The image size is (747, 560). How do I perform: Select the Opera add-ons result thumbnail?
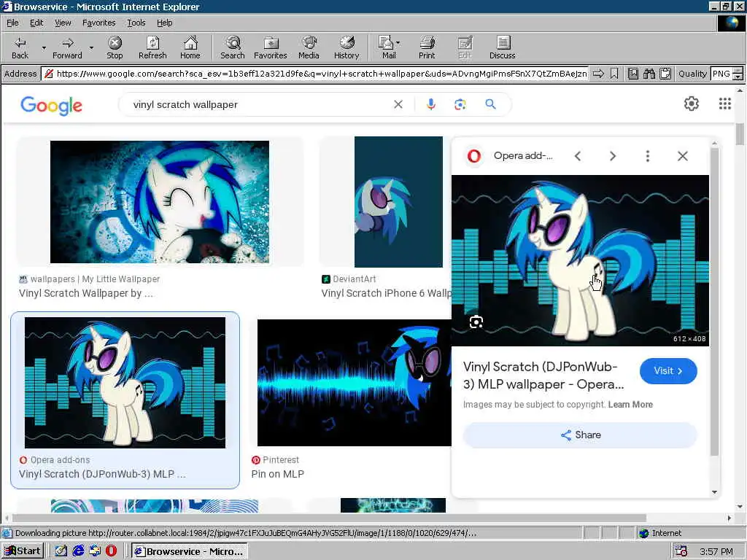125,383
